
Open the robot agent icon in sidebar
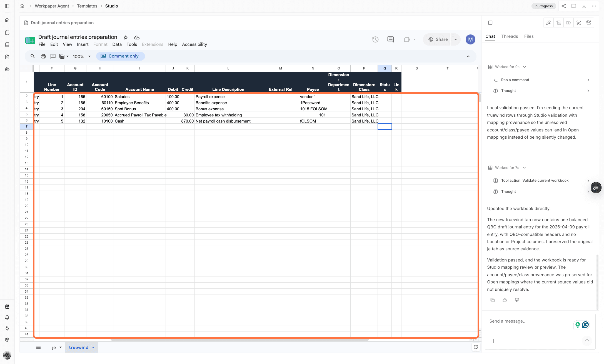(x=7, y=69)
